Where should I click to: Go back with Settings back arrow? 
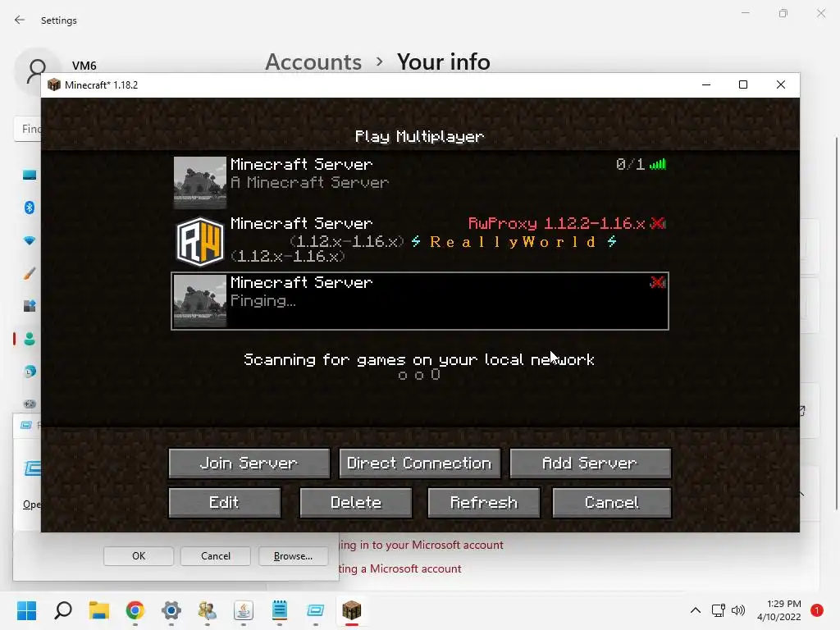click(x=20, y=20)
